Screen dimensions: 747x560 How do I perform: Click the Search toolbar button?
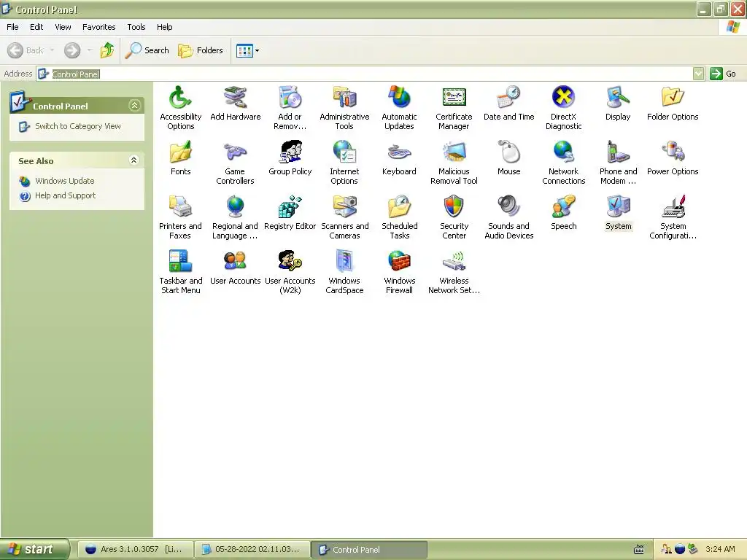(x=147, y=50)
